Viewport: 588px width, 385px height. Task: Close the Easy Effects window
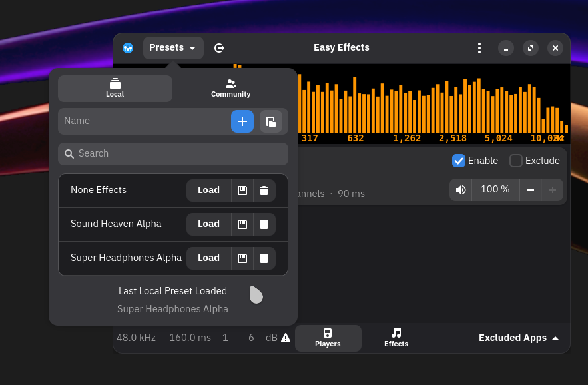click(x=555, y=48)
